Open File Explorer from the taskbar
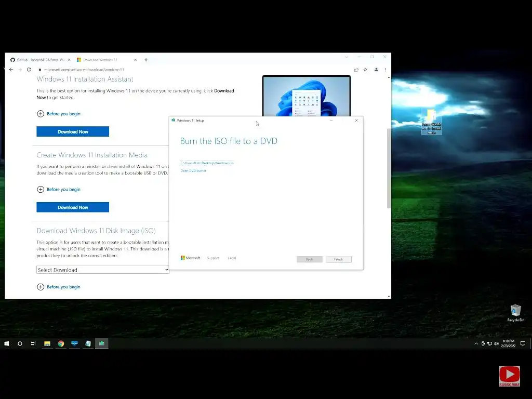This screenshot has height=399, width=532. pos(47,343)
